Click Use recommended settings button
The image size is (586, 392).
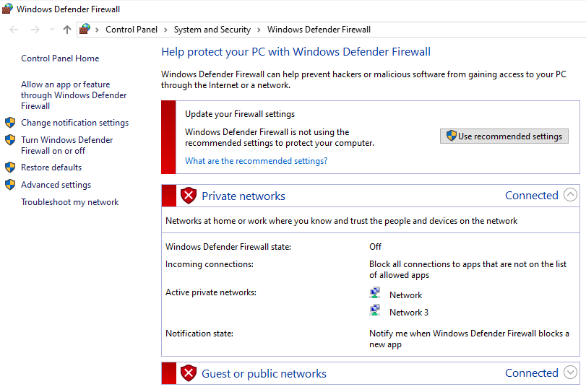point(504,136)
